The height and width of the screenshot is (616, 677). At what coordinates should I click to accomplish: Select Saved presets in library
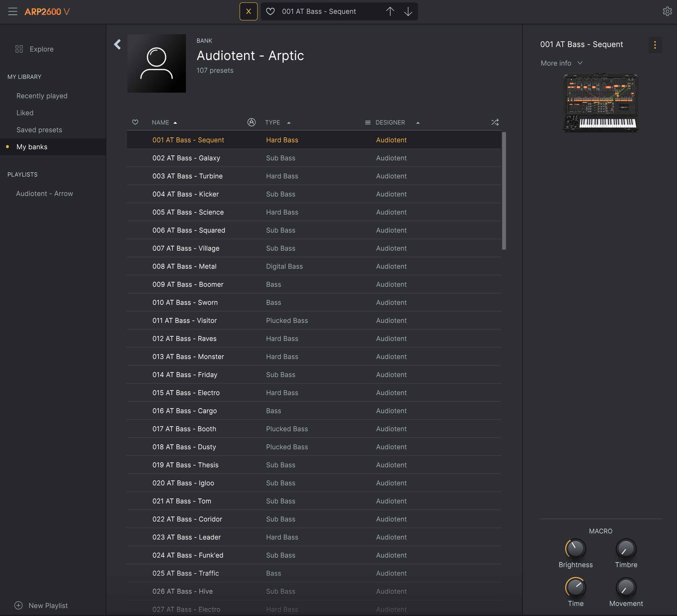[x=39, y=130]
